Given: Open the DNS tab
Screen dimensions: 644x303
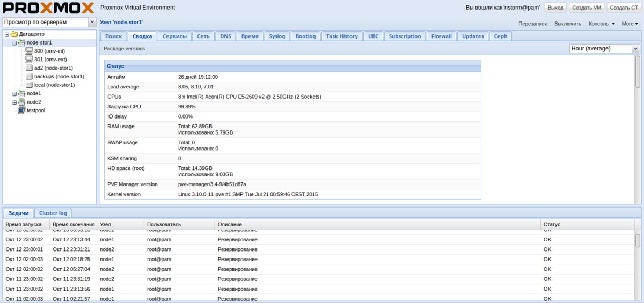Looking at the screenshot, I should [225, 36].
